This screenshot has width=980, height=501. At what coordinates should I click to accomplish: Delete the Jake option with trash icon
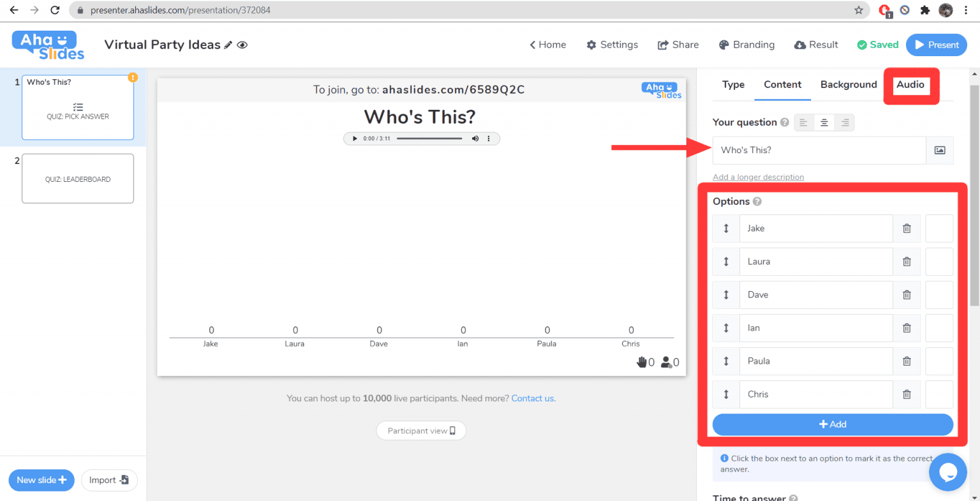click(907, 228)
